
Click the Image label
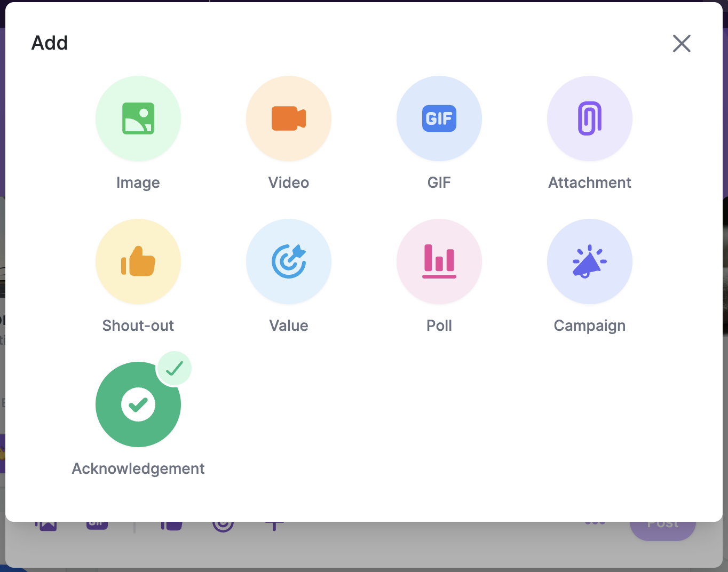pyautogui.click(x=138, y=183)
